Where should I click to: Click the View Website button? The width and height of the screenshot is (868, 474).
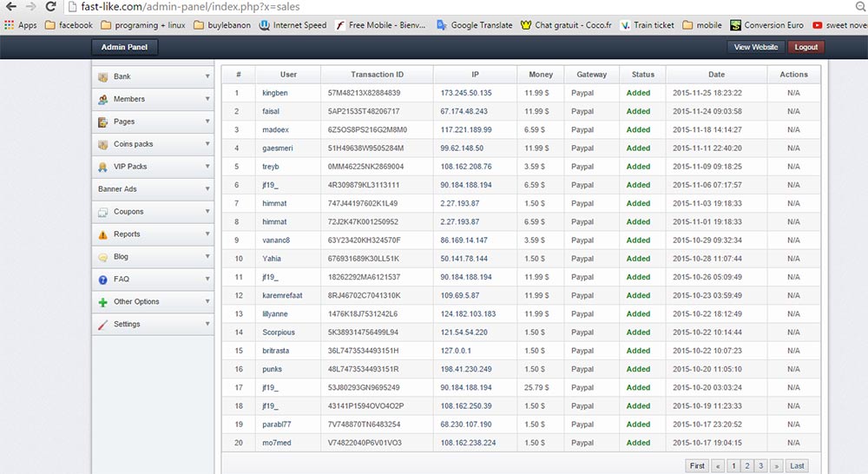pos(756,47)
